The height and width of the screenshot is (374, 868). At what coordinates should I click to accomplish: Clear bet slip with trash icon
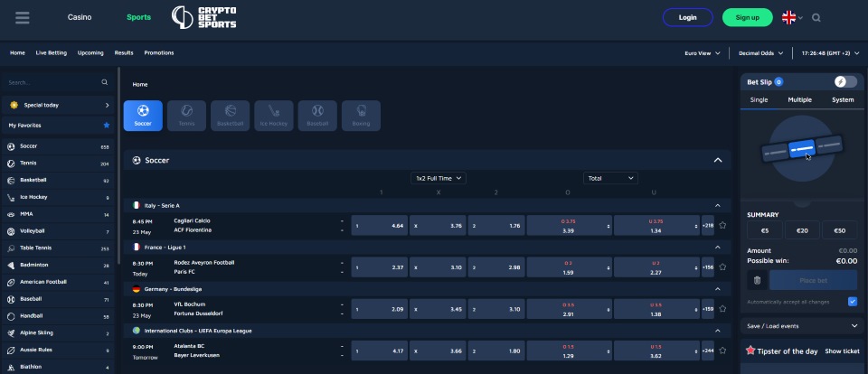point(757,280)
